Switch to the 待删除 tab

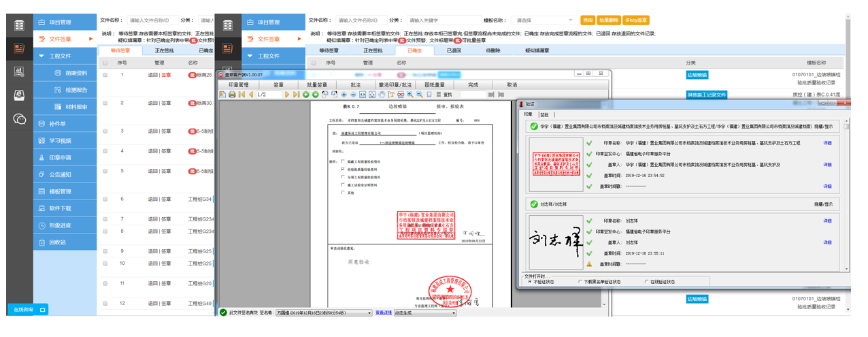tap(494, 50)
